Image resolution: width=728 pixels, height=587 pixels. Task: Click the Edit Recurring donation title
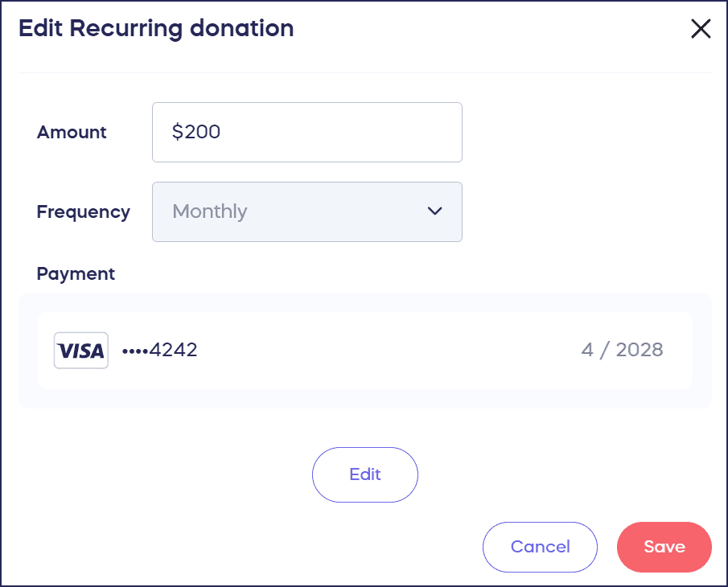click(156, 29)
